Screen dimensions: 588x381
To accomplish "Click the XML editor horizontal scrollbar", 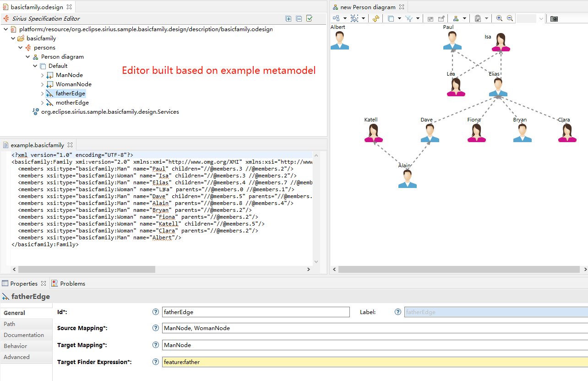I will tap(162, 270).
